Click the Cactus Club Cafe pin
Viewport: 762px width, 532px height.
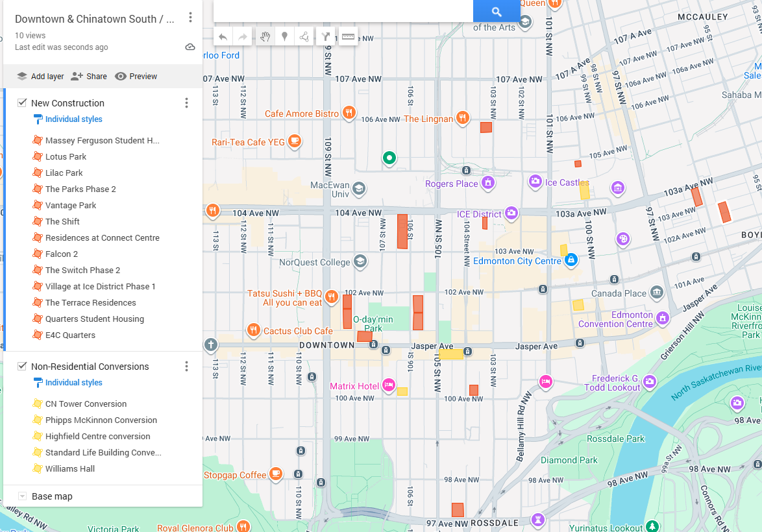coord(253,330)
